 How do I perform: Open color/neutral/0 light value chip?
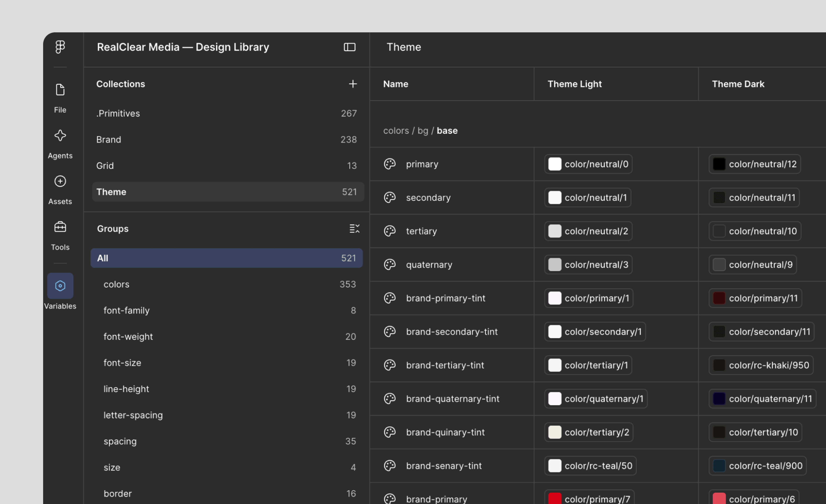[588, 164]
